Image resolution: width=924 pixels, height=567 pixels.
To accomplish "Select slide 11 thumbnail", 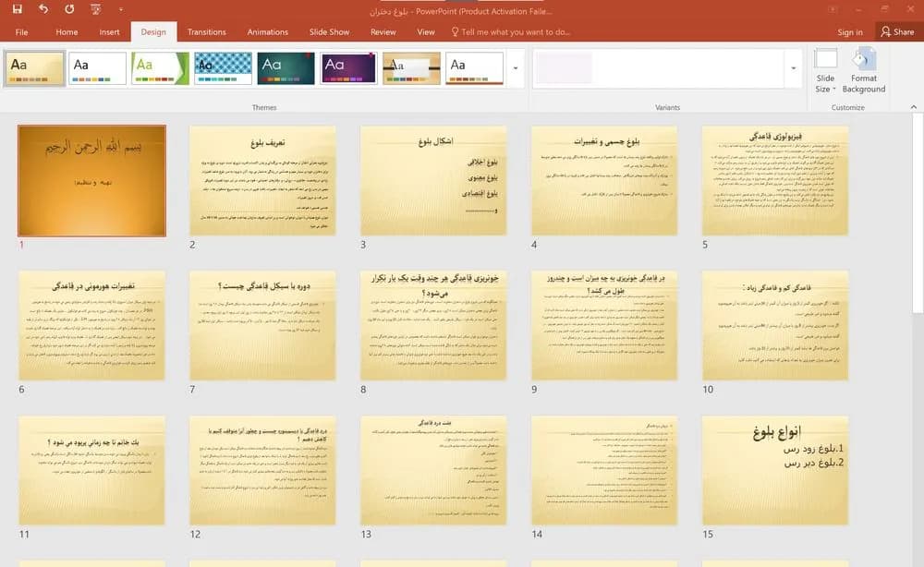I will [x=91, y=470].
